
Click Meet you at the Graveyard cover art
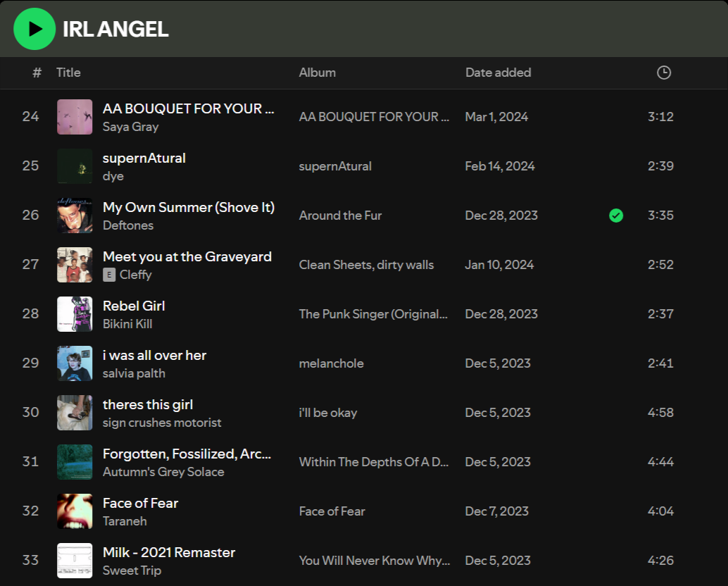(75, 265)
